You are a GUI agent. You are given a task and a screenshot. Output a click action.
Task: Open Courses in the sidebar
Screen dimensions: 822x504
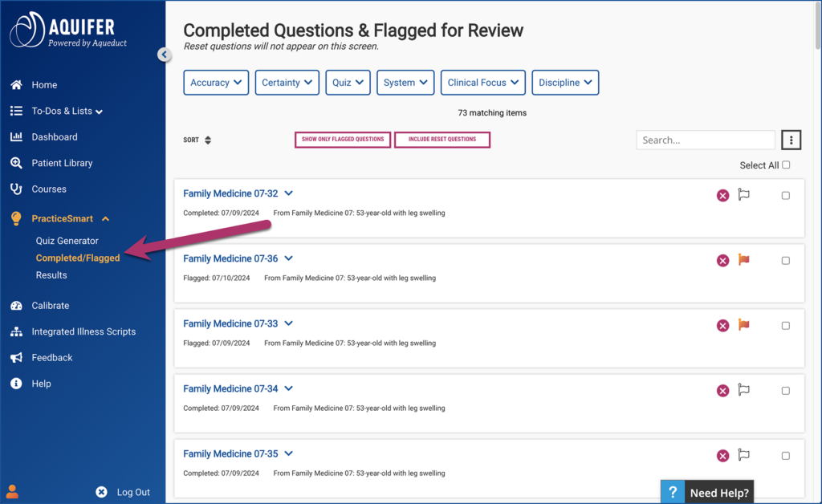18,189
